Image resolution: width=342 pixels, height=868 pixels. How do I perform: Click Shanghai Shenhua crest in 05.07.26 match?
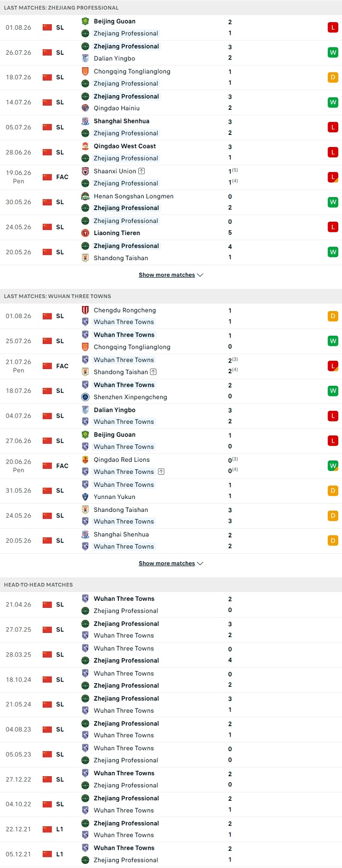85,121
